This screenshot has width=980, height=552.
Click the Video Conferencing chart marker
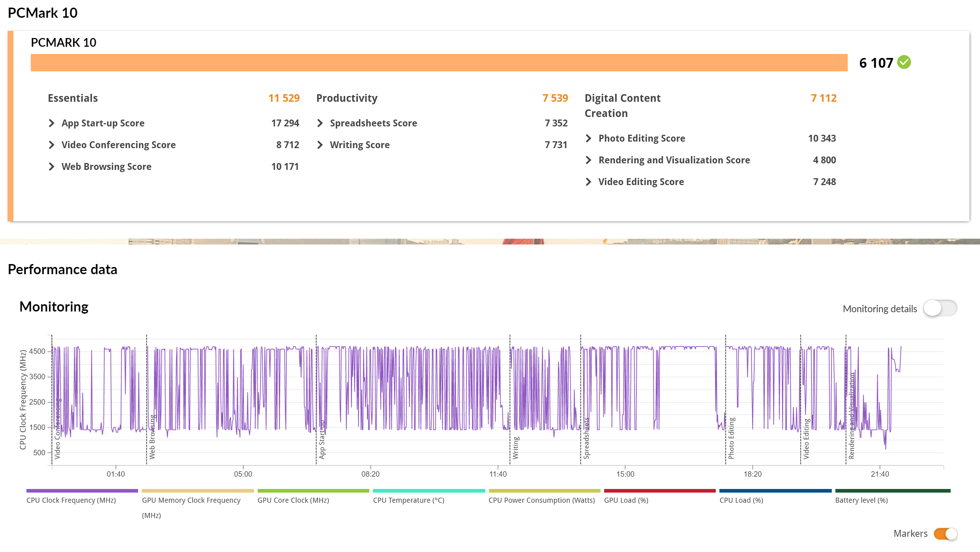[58, 429]
